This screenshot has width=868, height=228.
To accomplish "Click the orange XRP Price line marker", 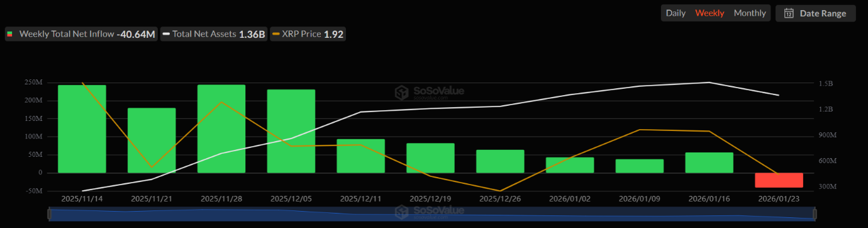I will (276, 34).
